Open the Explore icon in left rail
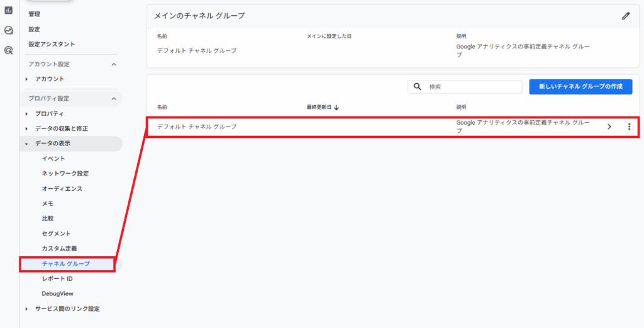 point(8,30)
